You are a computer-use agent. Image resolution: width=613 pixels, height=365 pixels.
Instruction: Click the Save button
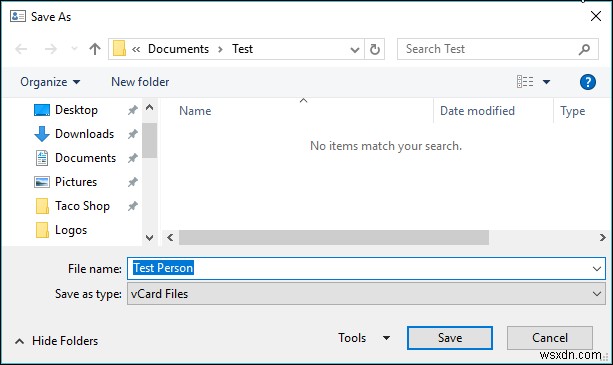[450, 338]
